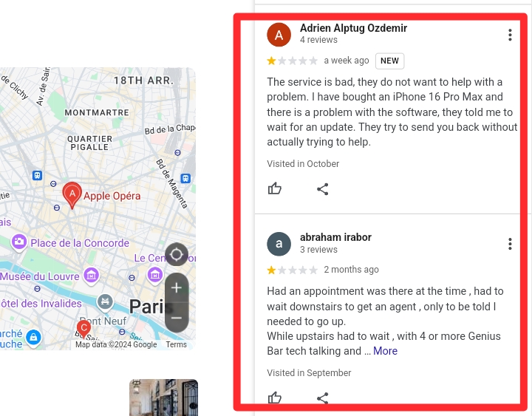Image resolution: width=532 pixels, height=416 pixels.
Task: Select Musée du Louvre on the map
Action: click(x=50, y=276)
